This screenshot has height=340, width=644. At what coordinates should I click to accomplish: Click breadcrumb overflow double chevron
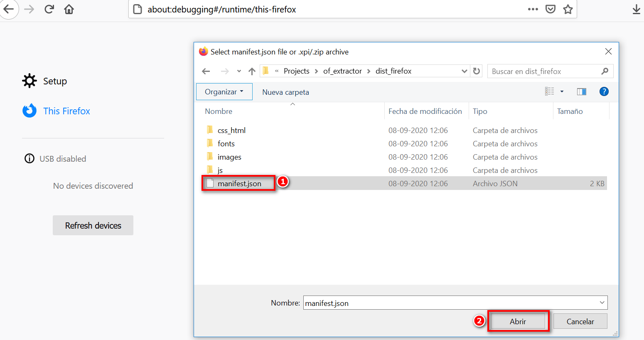point(277,71)
